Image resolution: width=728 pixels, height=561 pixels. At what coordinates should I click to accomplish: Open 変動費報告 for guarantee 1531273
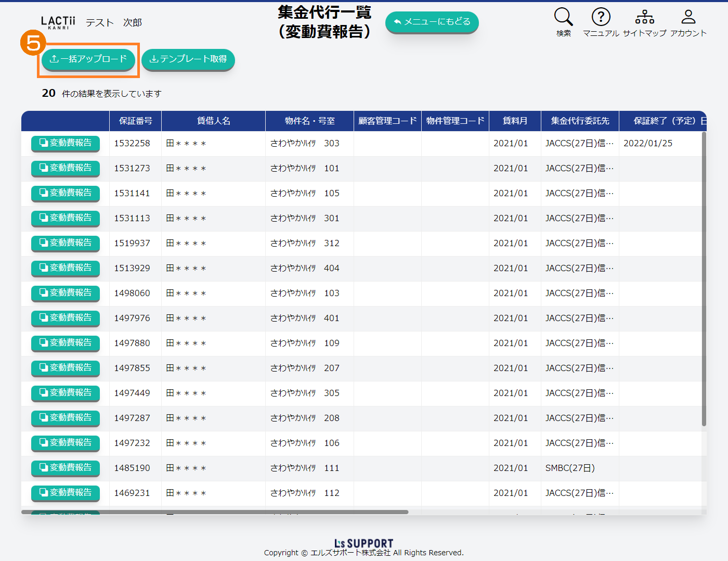pyautogui.click(x=66, y=168)
